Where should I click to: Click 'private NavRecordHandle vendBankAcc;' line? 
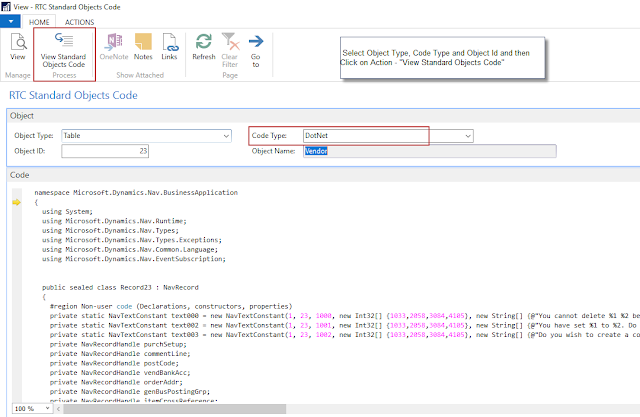[x=120, y=373]
